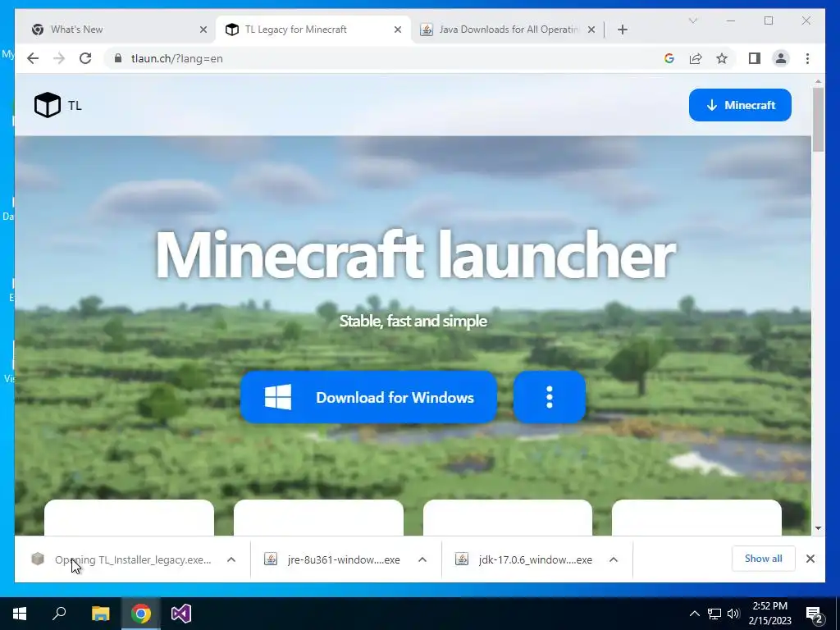Close the downloads bar
The width and height of the screenshot is (840, 630).
(810, 559)
